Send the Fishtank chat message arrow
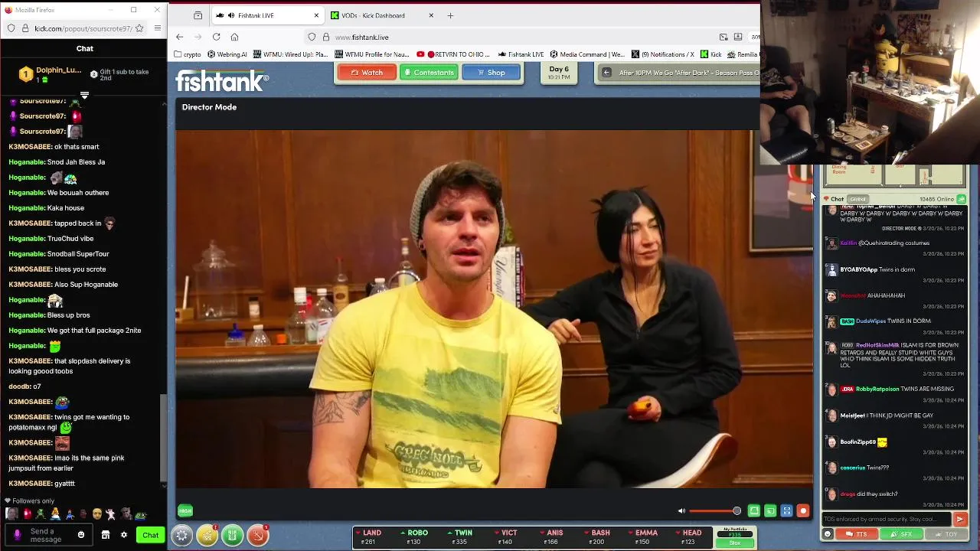The width and height of the screenshot is (980, 551). pyautogui.click(x=959, y=519)
